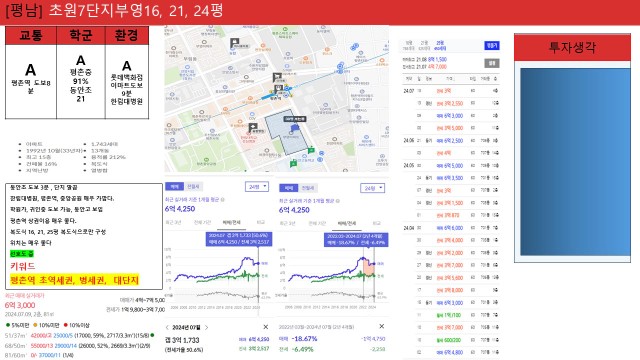
Task: Click the green school flag below the complex
Action: click(x=293, y=164)
